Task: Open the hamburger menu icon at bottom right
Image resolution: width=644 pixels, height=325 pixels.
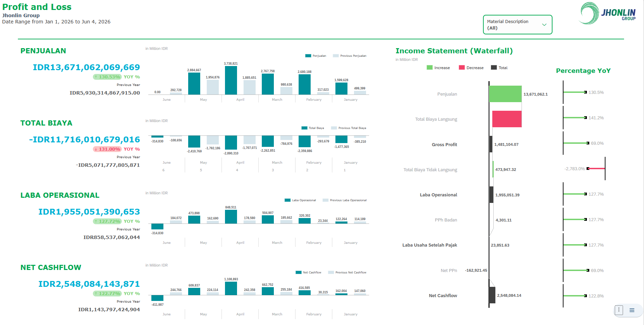Action: tap(632, 310)
